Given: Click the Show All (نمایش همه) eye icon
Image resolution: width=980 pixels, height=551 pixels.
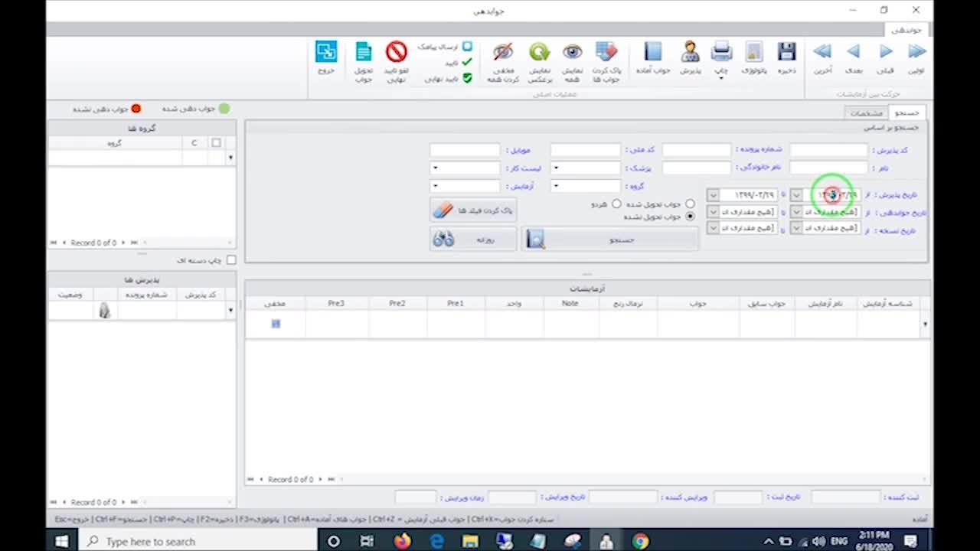Looking at the screenshot, I should 572,53.
